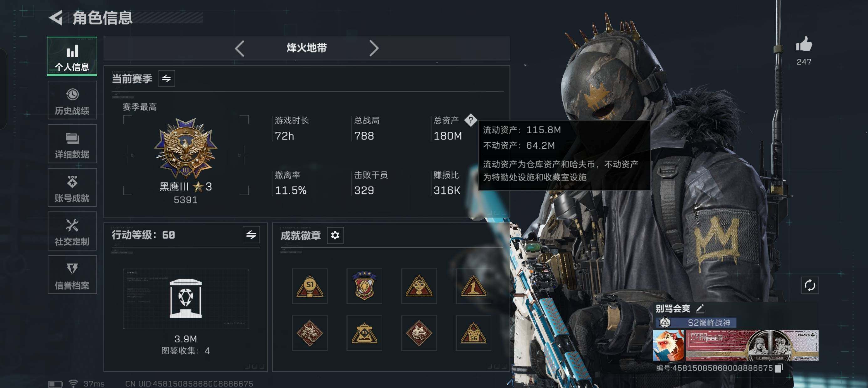This screenshot has width=868, height=388.
Task: Click the rotate character refresh icon
Action: point(810,285)
